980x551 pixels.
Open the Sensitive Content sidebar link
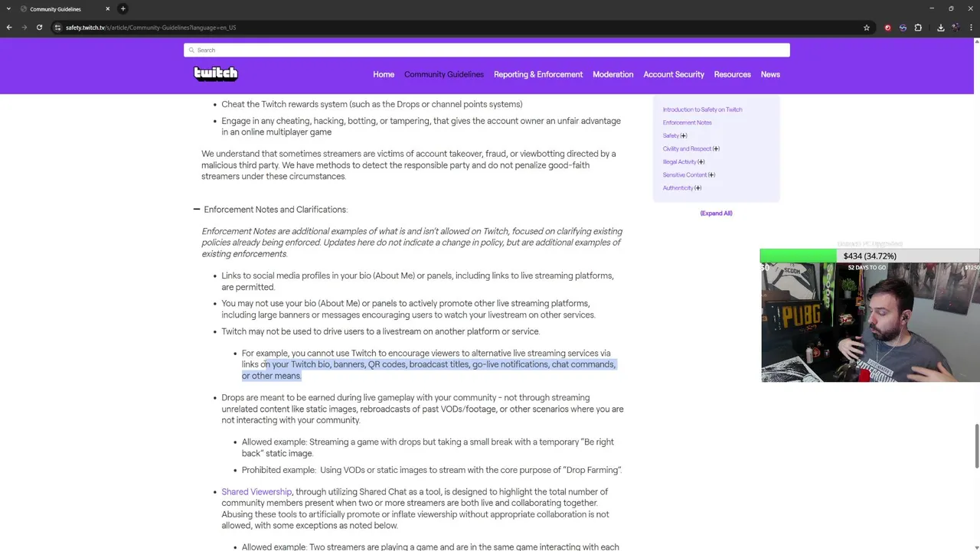coord(684,174)
